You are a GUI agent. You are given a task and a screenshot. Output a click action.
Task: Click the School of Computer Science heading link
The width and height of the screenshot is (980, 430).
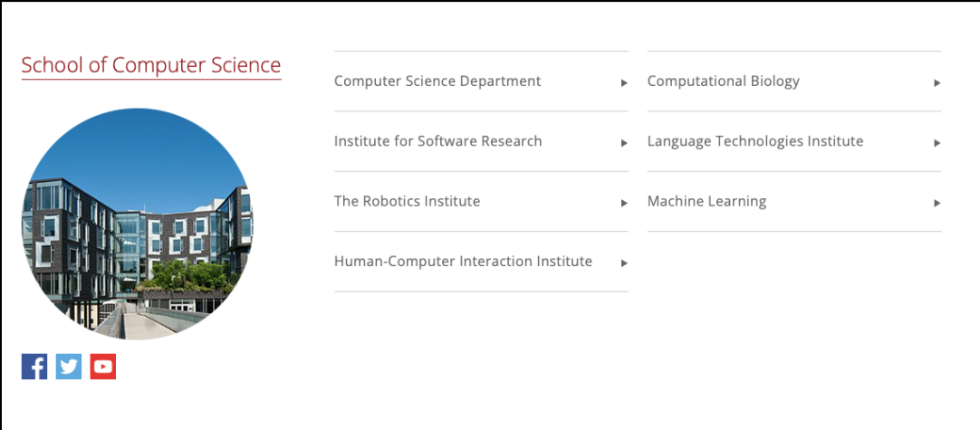point(151,65)
